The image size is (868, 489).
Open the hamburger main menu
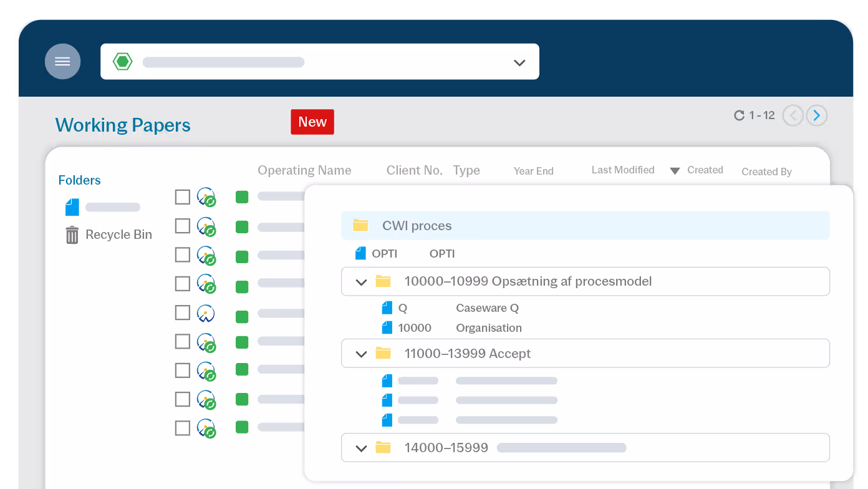click(62, 61)
